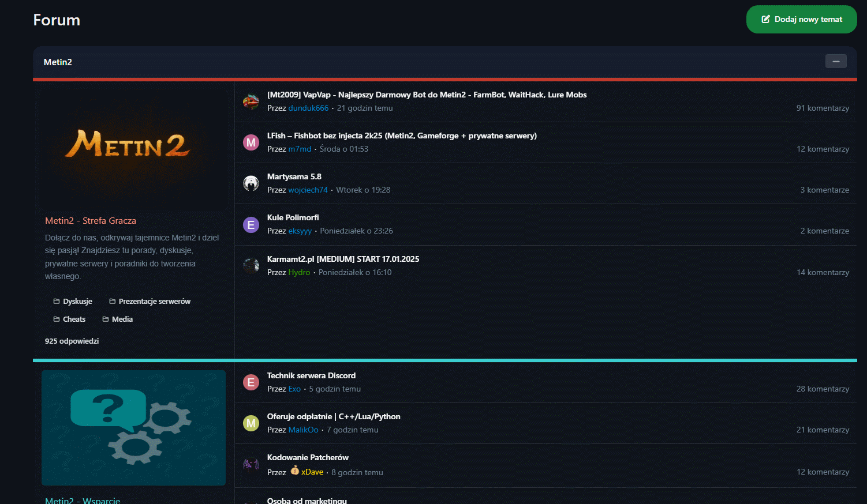The image size is (867, 504).
Task: Click wojciech74's avatar icon
Action: point(251,183)
